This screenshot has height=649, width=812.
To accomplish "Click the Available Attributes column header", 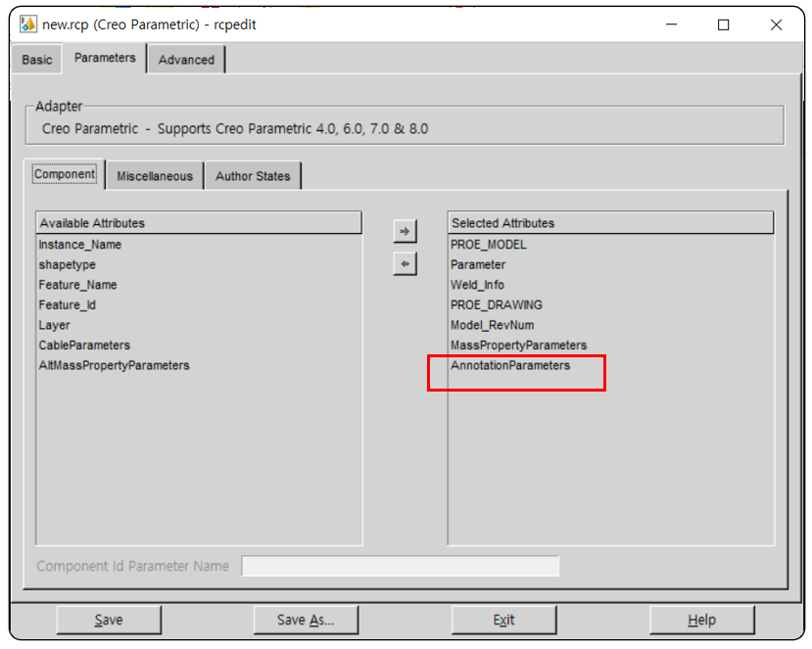I will [x=199, y=223].
